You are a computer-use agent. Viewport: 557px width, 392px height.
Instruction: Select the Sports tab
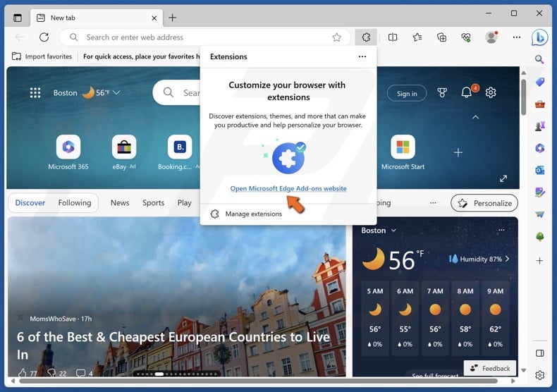154,203
